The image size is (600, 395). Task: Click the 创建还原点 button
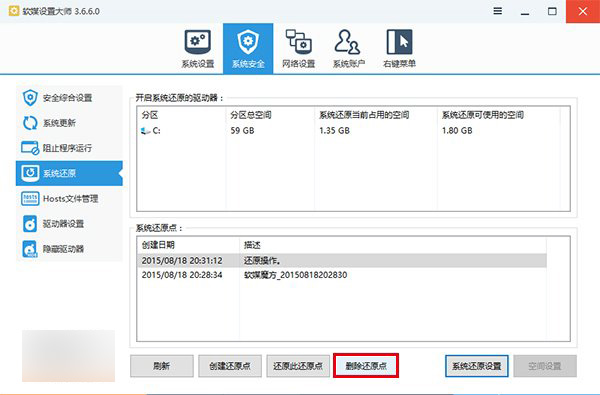230,366
